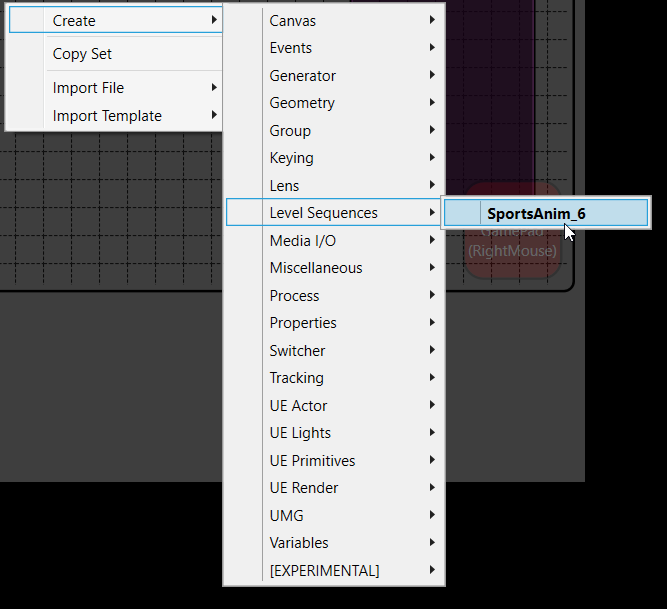
Task: Open the Keying submenu
Action: pyautogui.click(x=291, y=158)
